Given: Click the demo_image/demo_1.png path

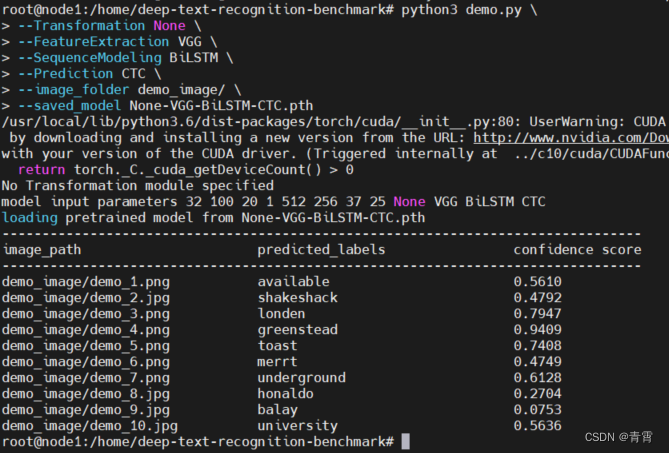Looking at the screenshot, I should click(x=86, y=282).
